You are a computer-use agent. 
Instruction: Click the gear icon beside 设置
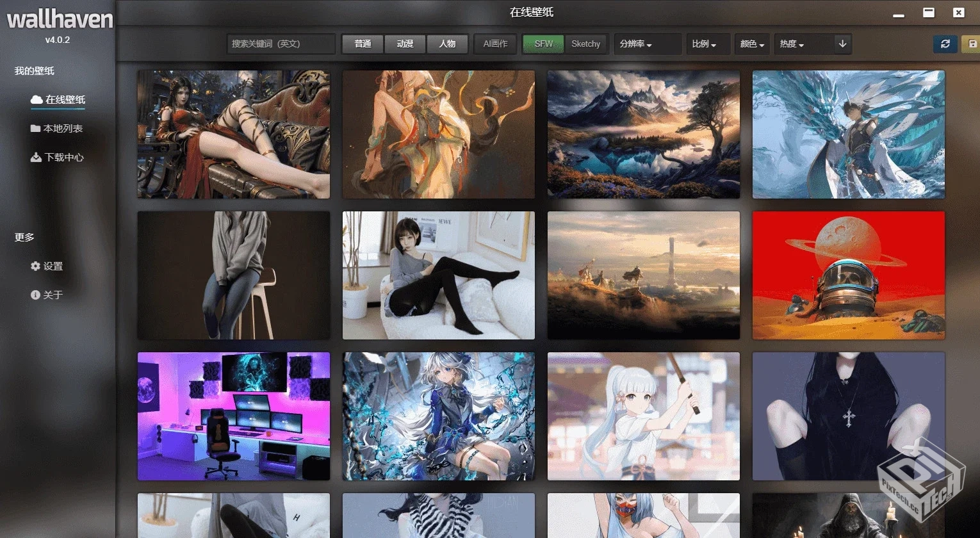[x=35, y=266]
